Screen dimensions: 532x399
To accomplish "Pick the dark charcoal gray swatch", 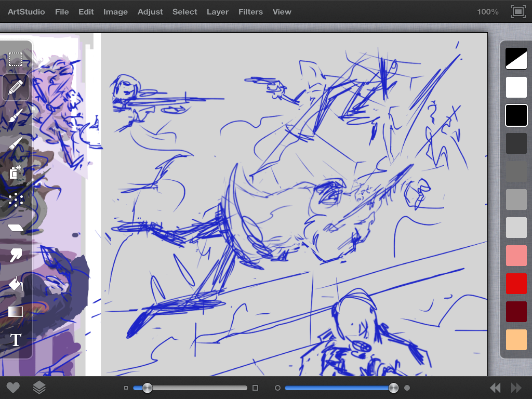I will [x=516, y=143].
